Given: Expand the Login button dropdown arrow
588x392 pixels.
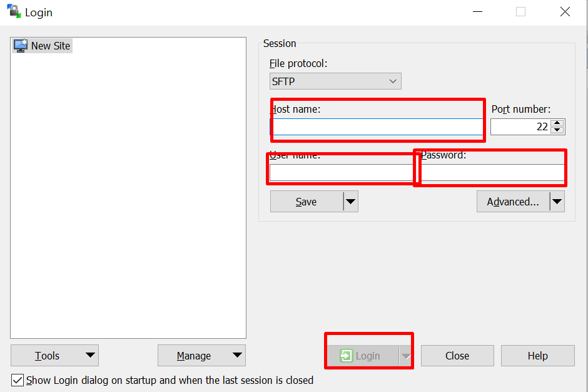Looking at the screenshot, I should pos(406,356).
